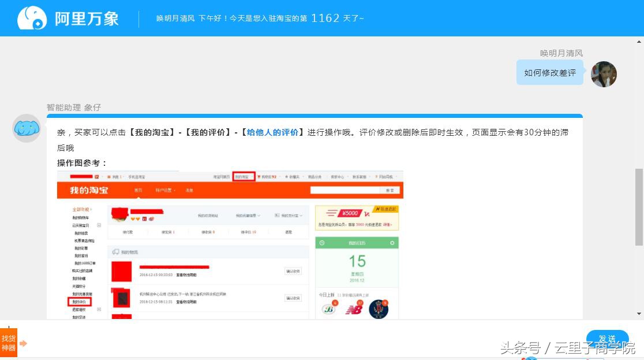Viewport: 644px width, 360px height.
Task: Click the 阿里万象 elephant logo
Action: 32,18
